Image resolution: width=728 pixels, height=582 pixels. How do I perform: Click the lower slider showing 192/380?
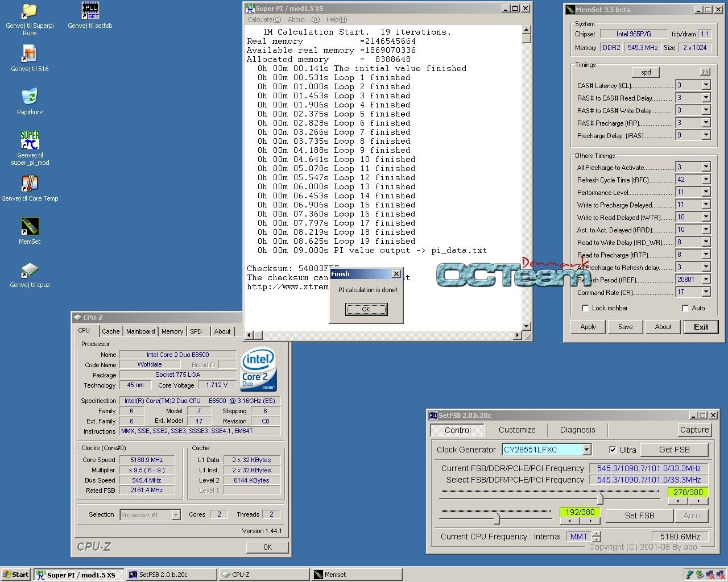(x=495, y=518)
